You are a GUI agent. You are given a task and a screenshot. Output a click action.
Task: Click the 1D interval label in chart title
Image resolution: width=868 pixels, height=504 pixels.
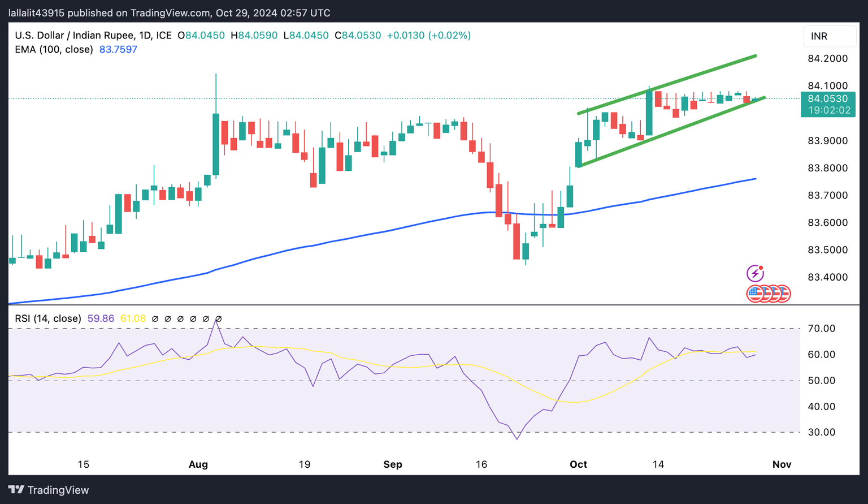tap(145, 35)
